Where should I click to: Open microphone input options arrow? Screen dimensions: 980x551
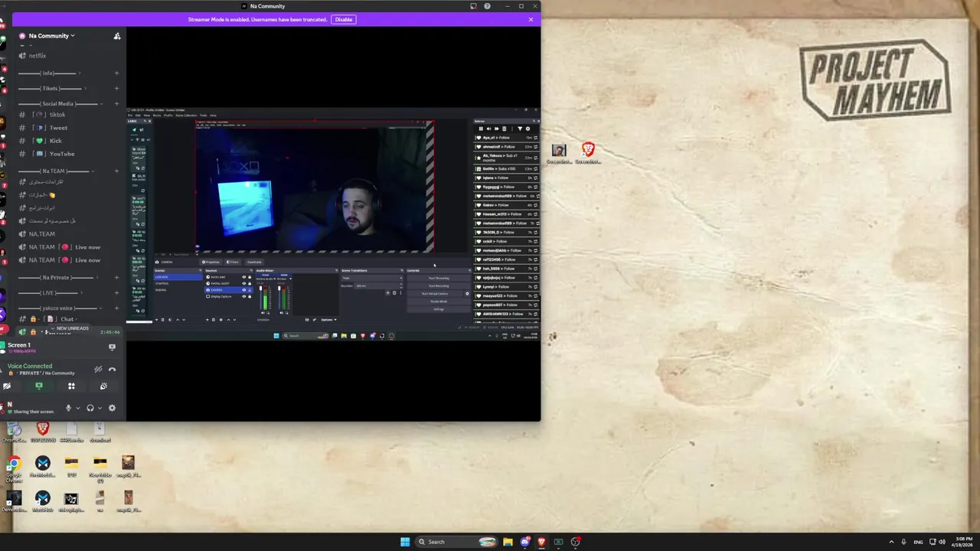[x=77, y=408]
